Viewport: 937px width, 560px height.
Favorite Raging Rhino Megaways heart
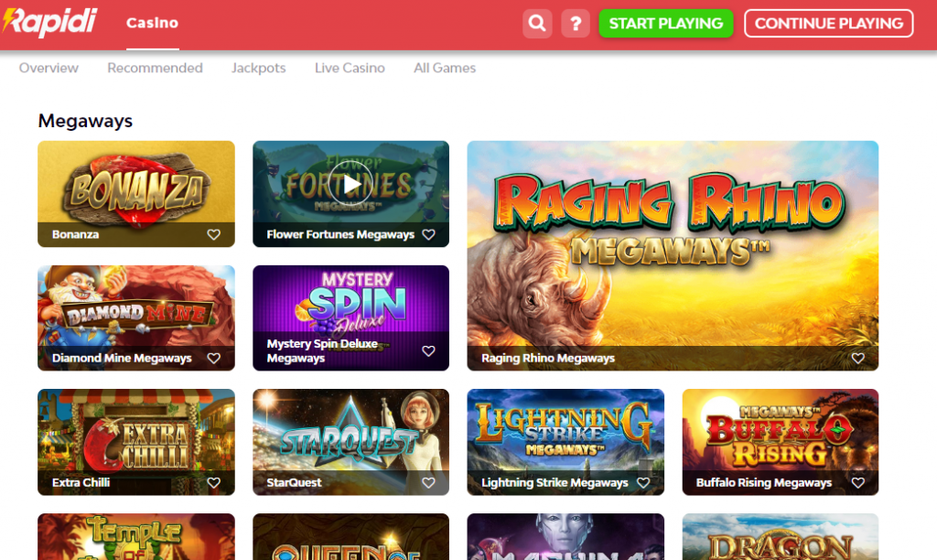858,358
